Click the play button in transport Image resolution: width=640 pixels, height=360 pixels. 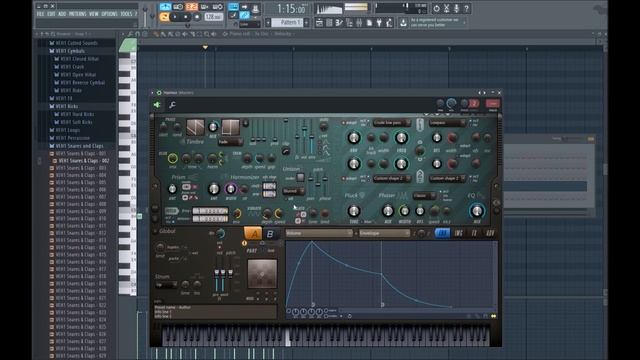click(176, 17)
